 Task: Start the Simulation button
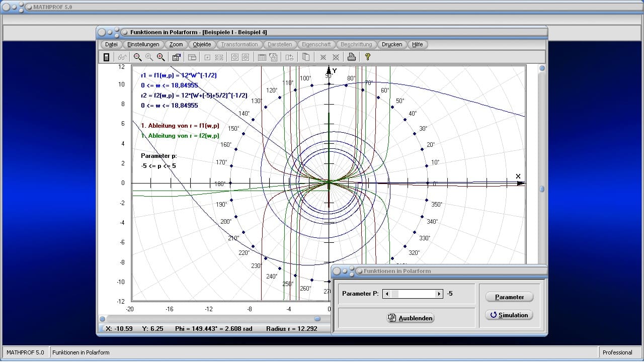(509, 315)
